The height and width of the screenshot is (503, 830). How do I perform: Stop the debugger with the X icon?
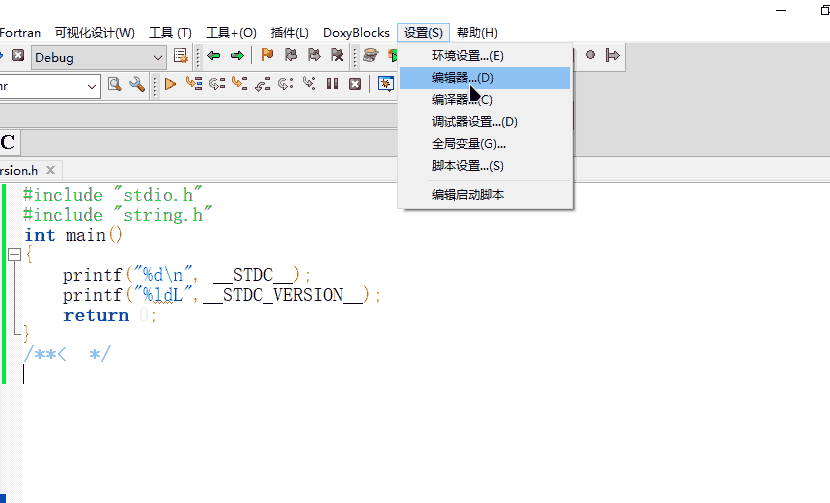(355, 84)
